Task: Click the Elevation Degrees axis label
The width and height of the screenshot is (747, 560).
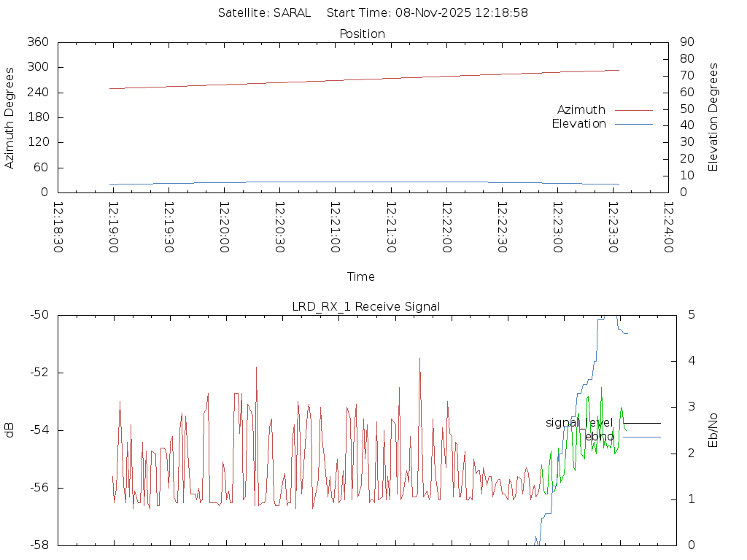Action: pyautogui.click(x=713, y=117)
